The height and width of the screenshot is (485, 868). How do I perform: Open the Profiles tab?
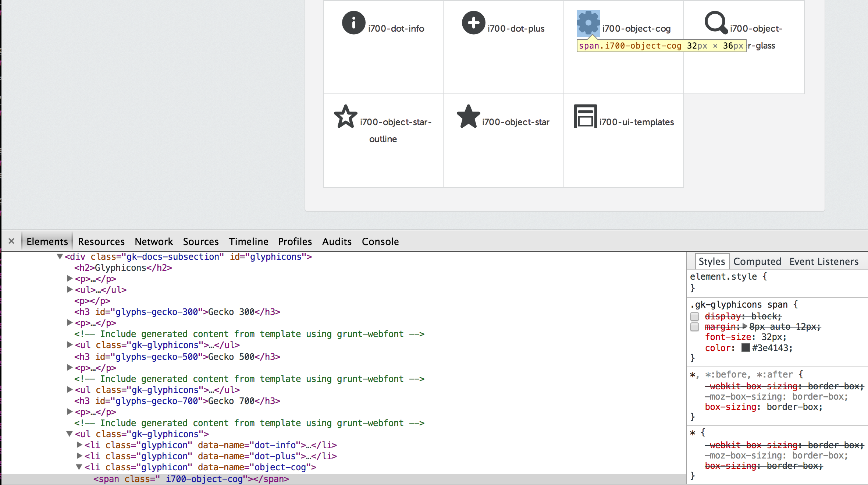point(295,241)
